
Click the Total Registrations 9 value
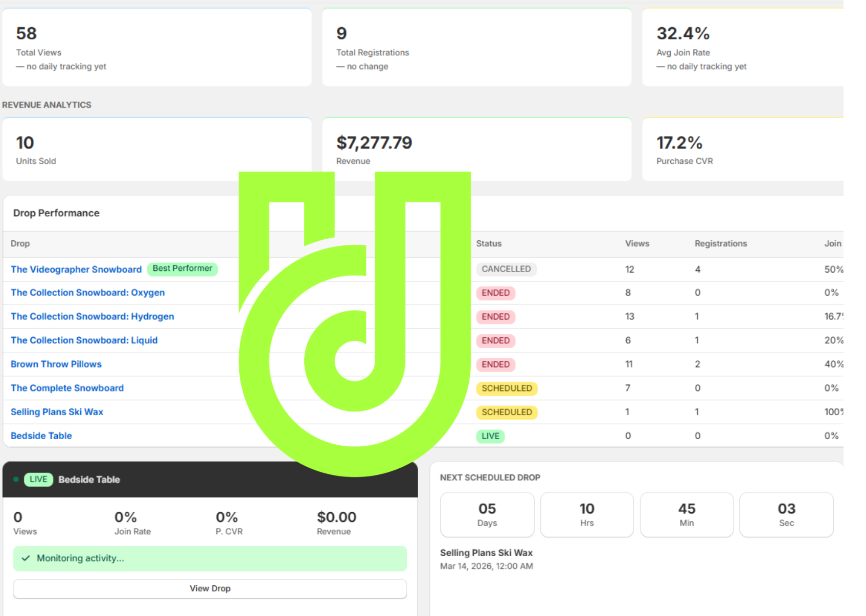(341, 33)
